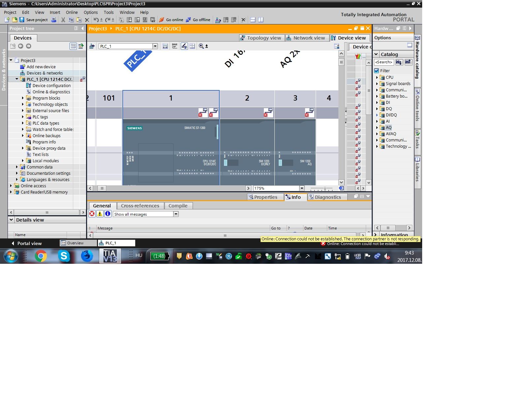Click the redo arrow icon
Viewport: 532px width, 399px height.
pyautogui.click(x=108, y=20)
